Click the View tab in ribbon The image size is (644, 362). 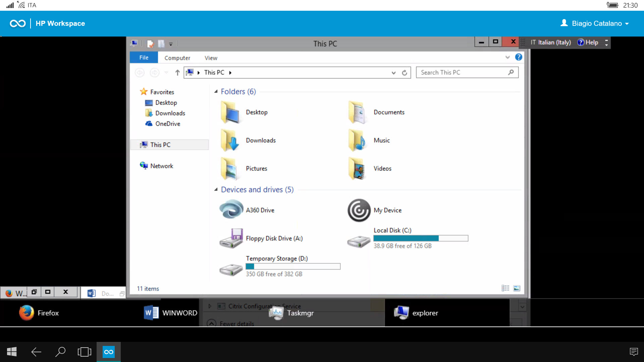tap(211, 58)
